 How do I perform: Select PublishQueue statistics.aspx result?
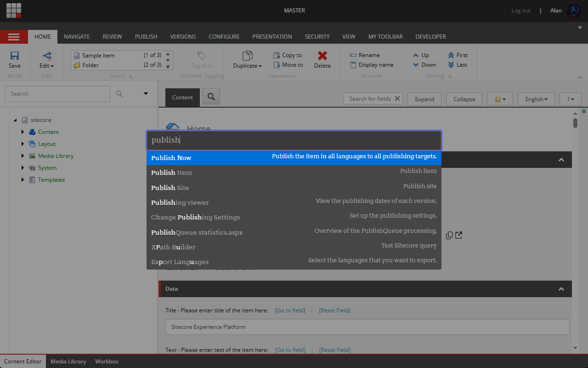click(x=294, y=232)
